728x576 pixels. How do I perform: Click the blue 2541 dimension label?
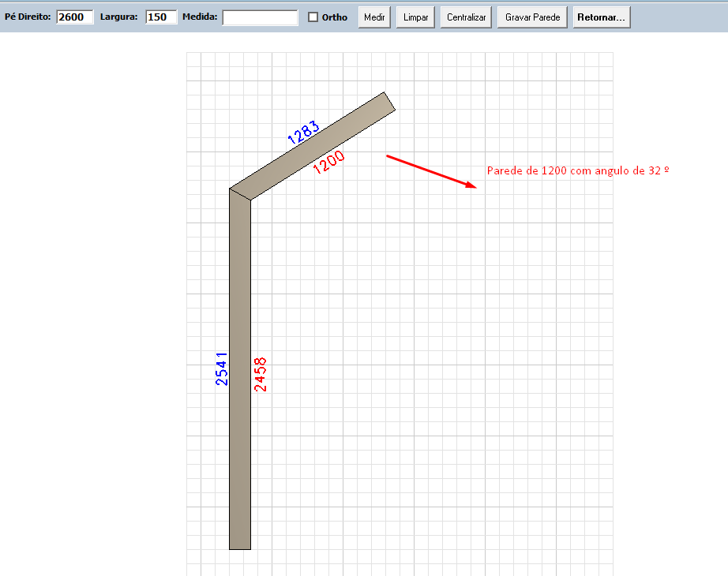tap(222, 368)
